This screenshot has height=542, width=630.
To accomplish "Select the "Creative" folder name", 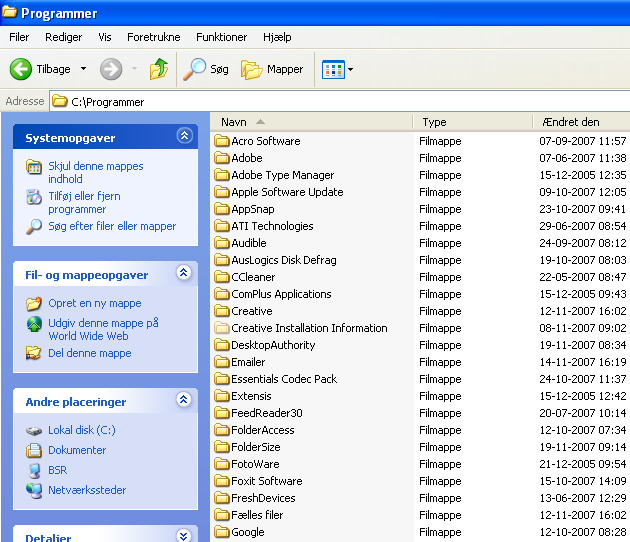I will pos(252,311).
